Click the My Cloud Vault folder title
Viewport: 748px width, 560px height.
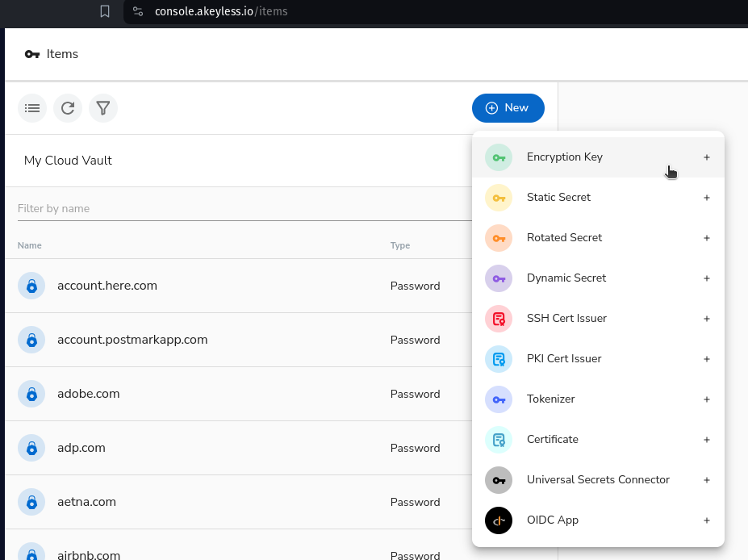point(68,161)
